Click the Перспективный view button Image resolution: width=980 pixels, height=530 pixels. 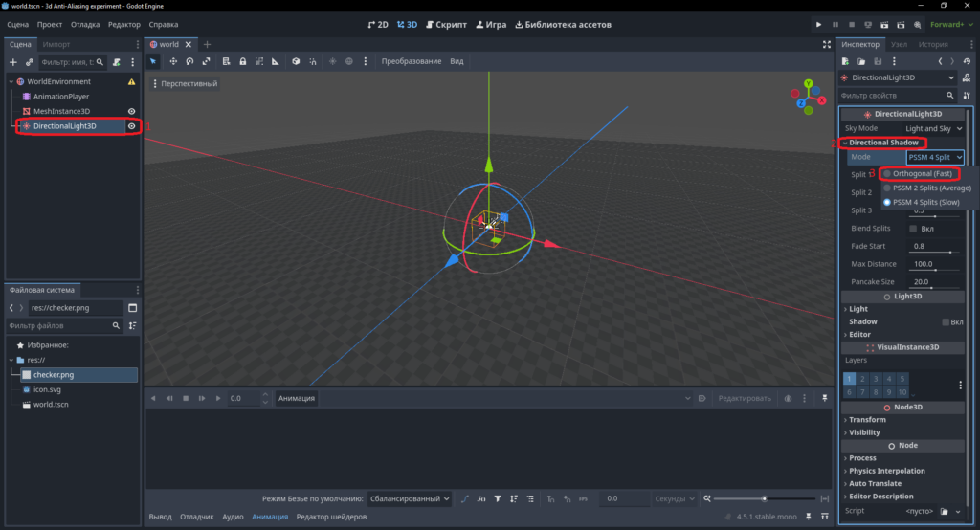(185, 84)
